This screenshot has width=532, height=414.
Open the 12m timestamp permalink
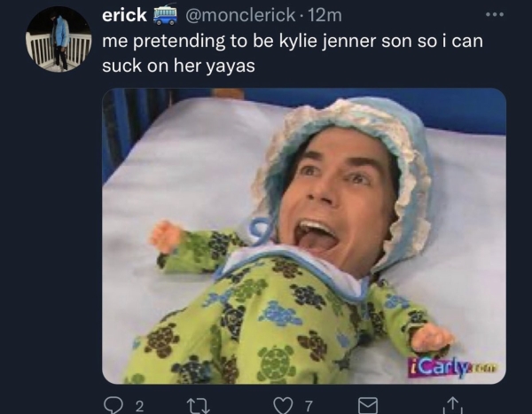tap(324, 15)
